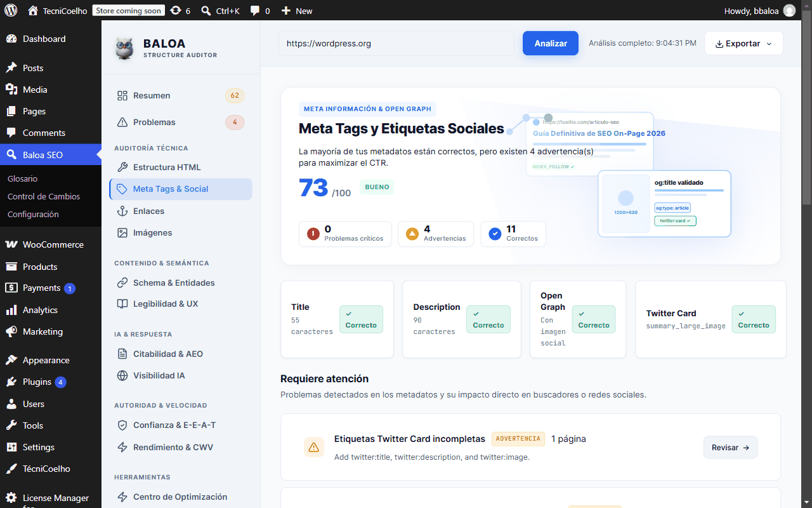
Task: Open Ctrl+K search icon
Action: [x=206, y=10]
